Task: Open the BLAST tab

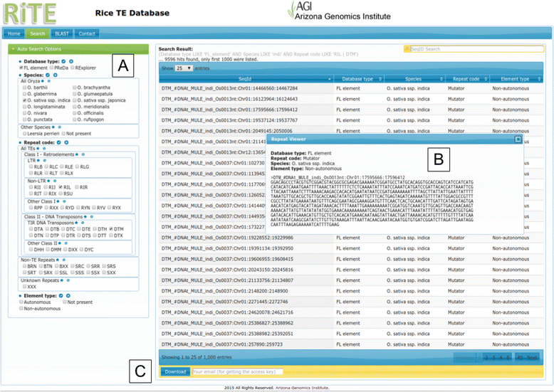Action: pos(61,33)
